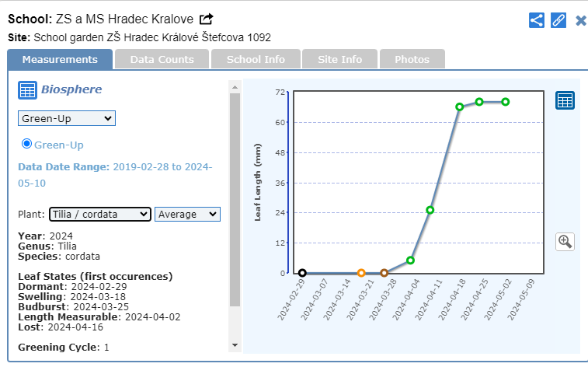Screen dimensions: 588x367
Task: Click the black dormant data point marker
Action: coord(302,273)
